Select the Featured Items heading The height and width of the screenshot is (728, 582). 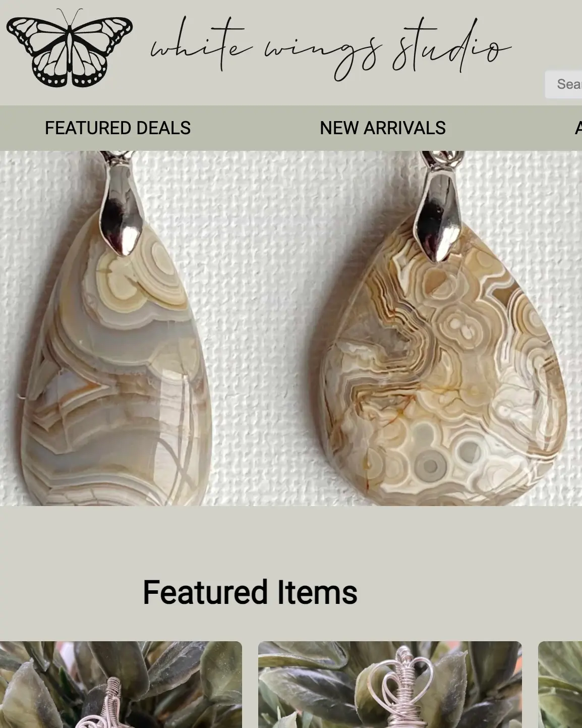tap(250, 592)
